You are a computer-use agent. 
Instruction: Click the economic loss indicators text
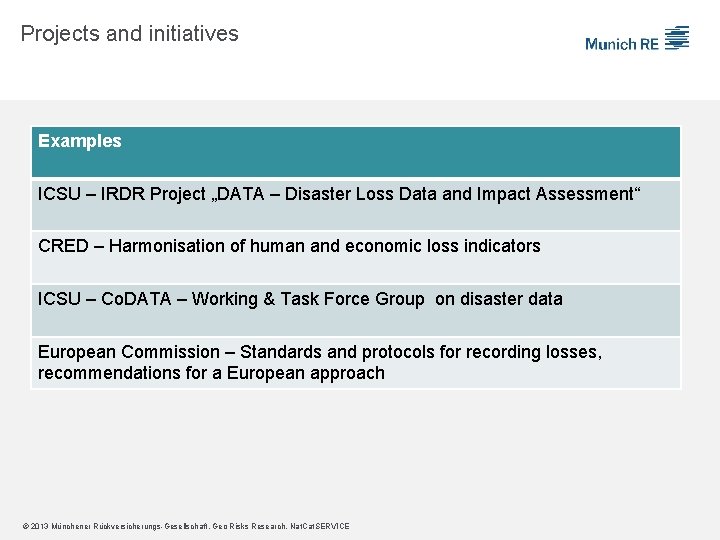click(443, 246)
